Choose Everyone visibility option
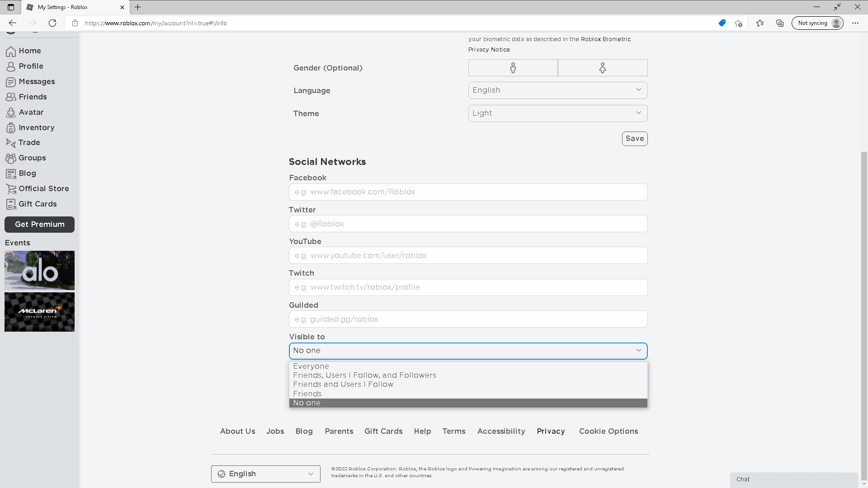 (468, 366)
